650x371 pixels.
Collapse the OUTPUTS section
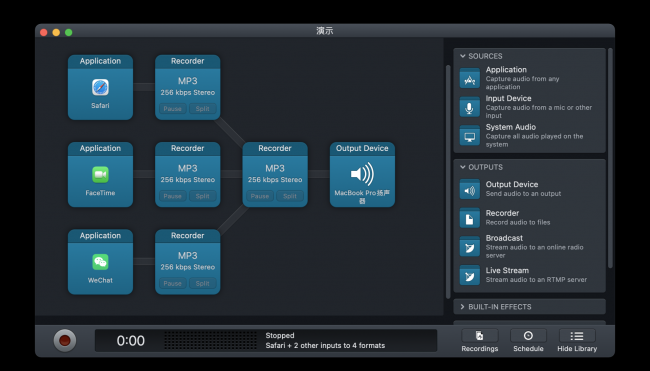click(463, 167)
